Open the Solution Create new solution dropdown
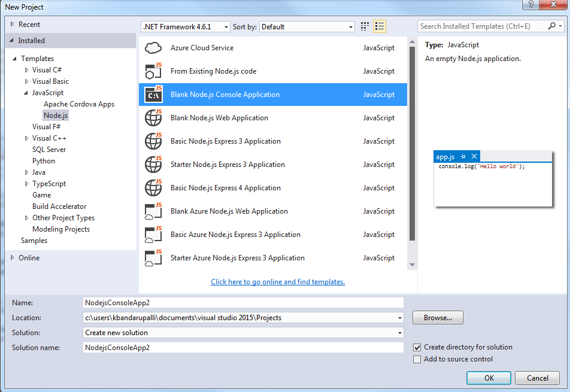570x392 pixels. click(399, 333)
